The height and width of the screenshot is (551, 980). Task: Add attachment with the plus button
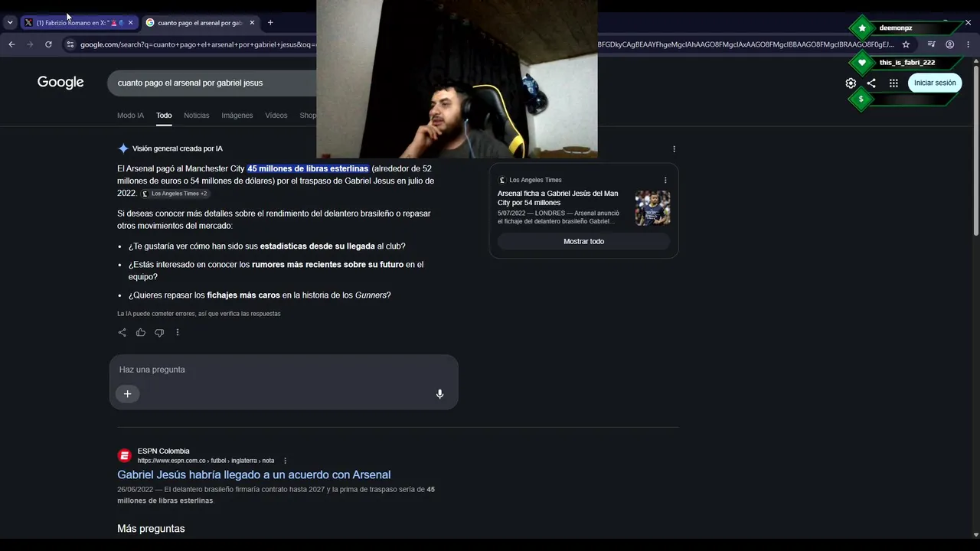(x=127, y=394)
